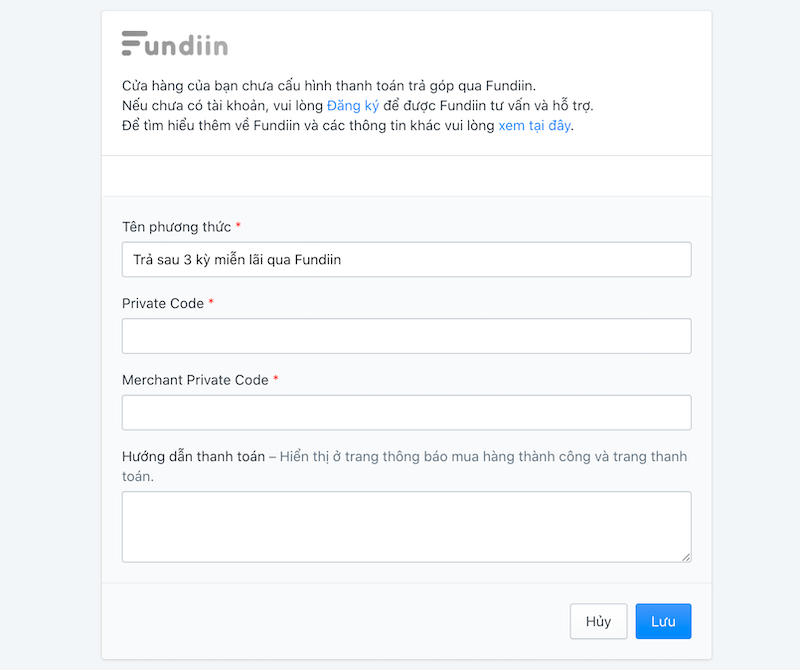The image size is (800, 670).
Task: Click the red asterisk next to Private Code
Action: [x=212, y=302]
